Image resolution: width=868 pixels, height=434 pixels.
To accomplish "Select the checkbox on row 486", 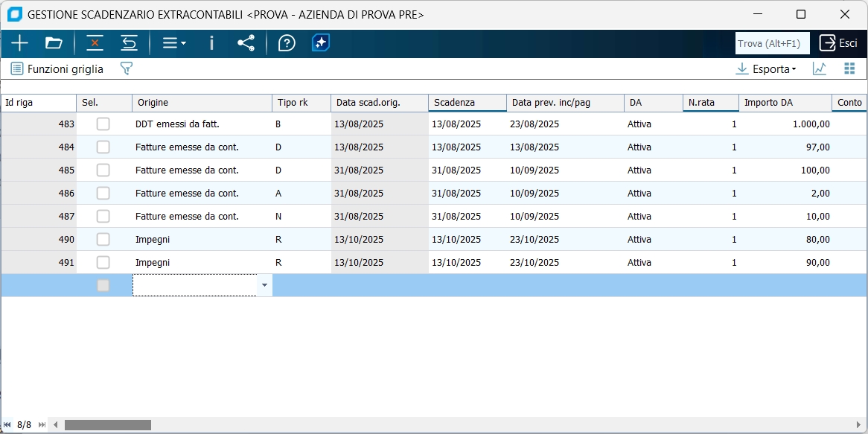I will click(x=103, y=194).
